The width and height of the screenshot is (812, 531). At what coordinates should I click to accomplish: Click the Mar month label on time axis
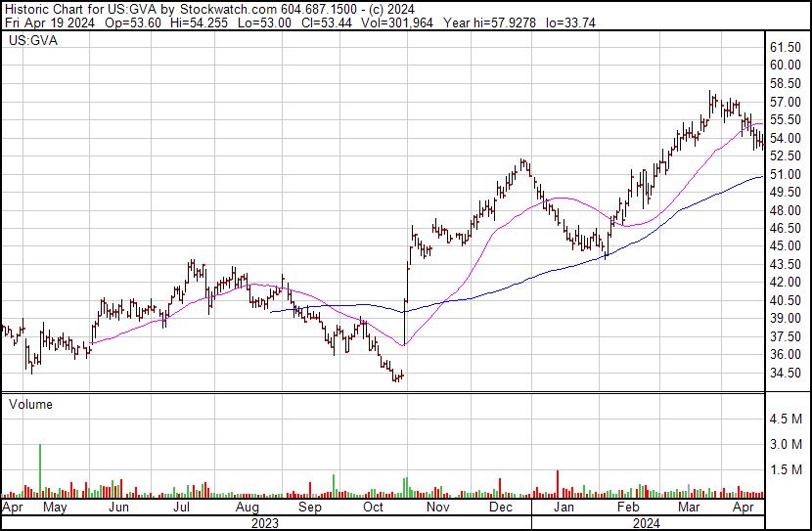coord(691,509)
